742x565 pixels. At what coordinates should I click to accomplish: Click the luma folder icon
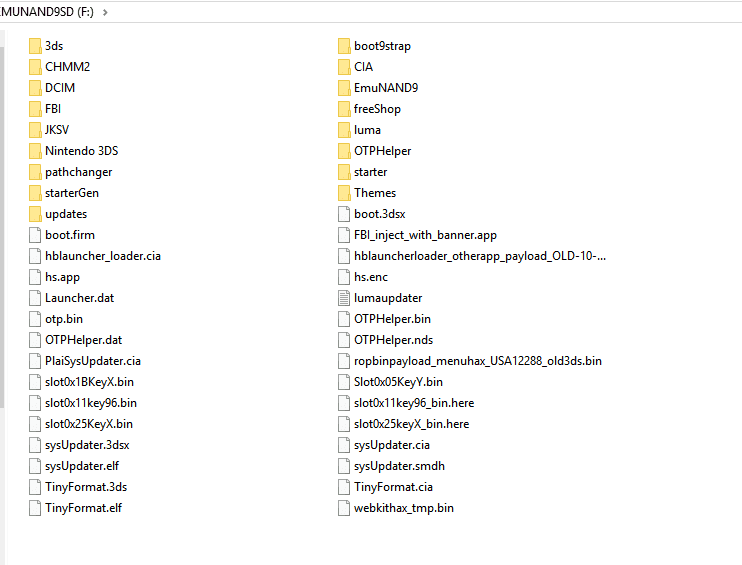pos(344,130)
